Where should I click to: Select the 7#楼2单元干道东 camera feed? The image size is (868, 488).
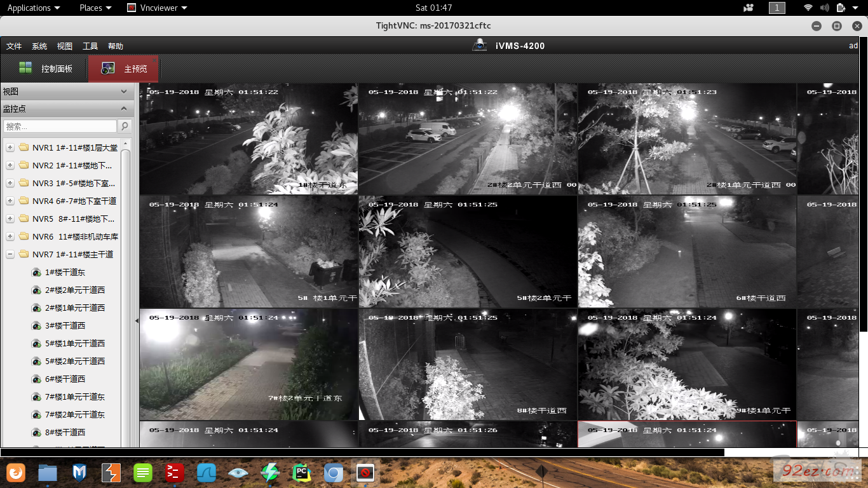coord(248,365)
